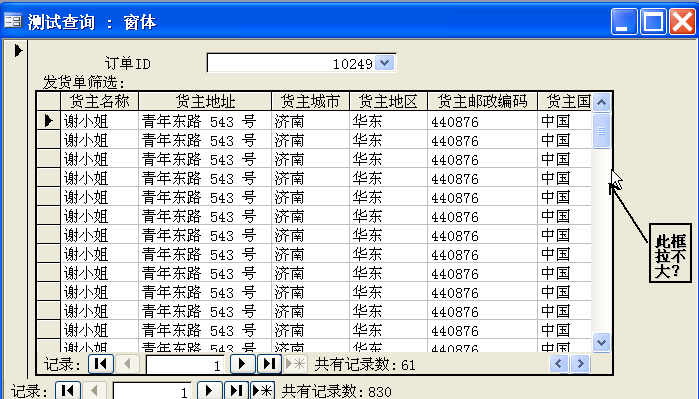Go to next record in subform navigator
The width and height of the screenshot is (699, 399).
tap(243, 364)
